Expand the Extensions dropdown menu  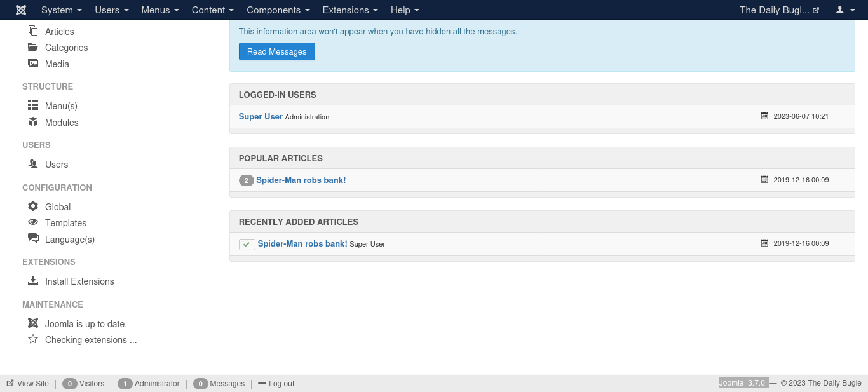tap(350, 10)
